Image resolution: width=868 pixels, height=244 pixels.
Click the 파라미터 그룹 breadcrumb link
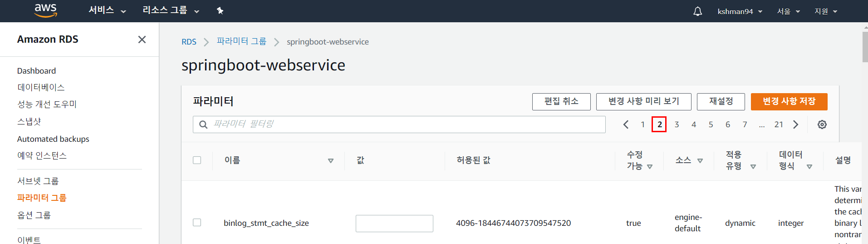[x=241, y=41]
